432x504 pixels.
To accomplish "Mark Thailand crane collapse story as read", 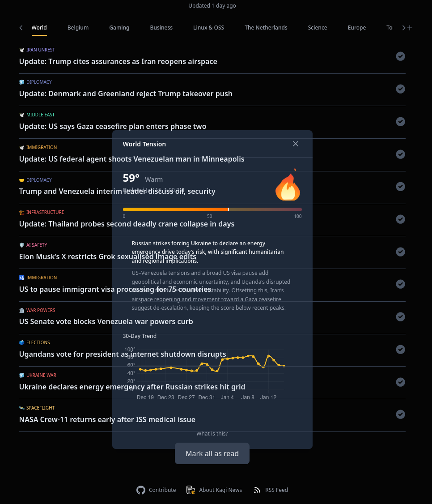I will pyautogui.click(x=401, y=219).
